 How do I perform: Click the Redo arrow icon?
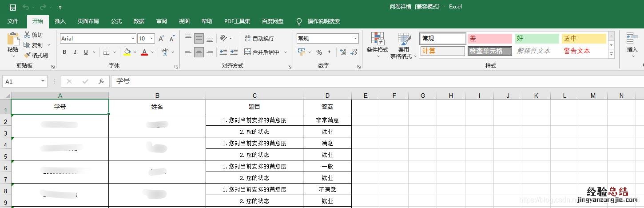(43, 7)
